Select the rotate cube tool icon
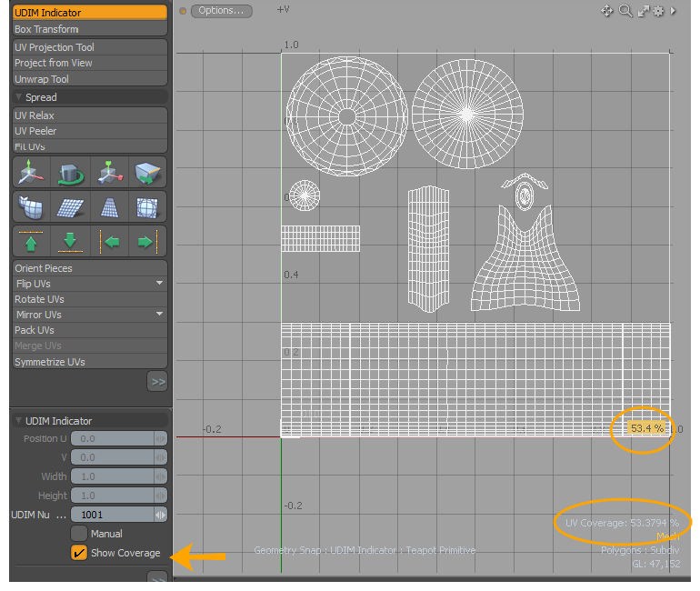Screen dimensions: 700x591 (x=70, y=172)
